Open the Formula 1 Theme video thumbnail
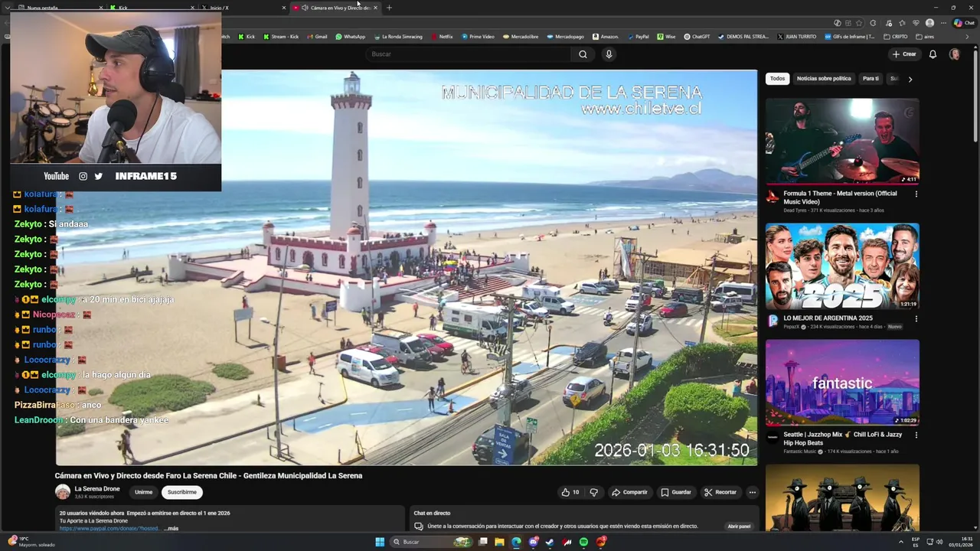 point(842,142)
